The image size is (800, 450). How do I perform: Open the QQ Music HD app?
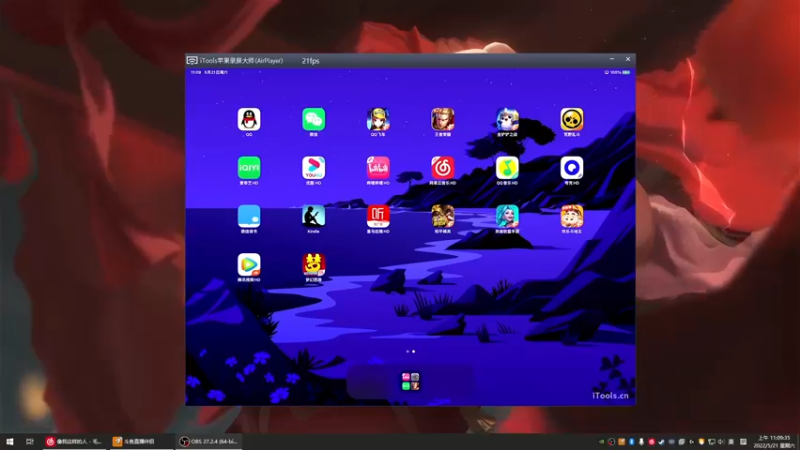click(x=507, y=168)
